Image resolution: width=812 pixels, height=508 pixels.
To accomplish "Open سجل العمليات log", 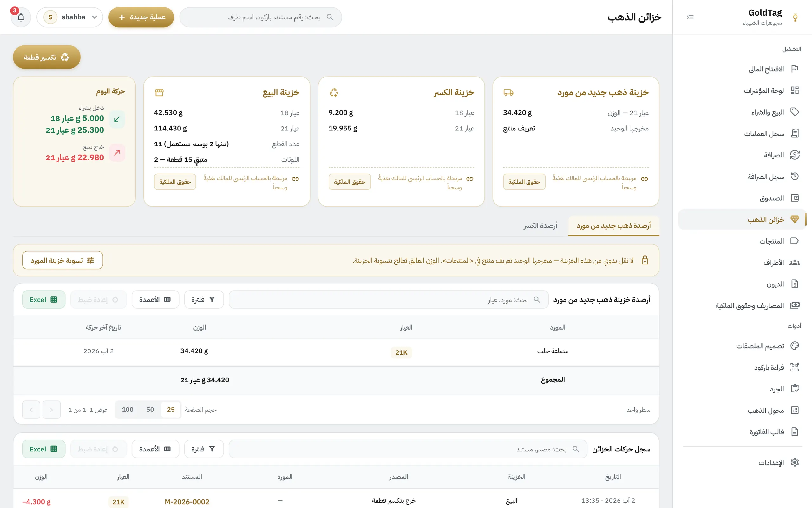I will pos(742,133).
